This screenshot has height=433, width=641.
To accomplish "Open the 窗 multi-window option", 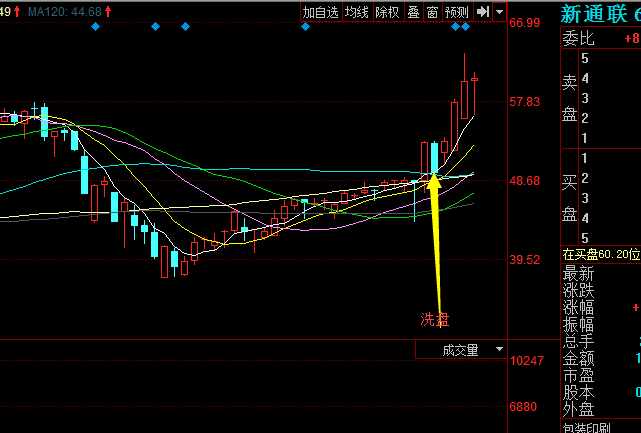I will click(432, 12).
